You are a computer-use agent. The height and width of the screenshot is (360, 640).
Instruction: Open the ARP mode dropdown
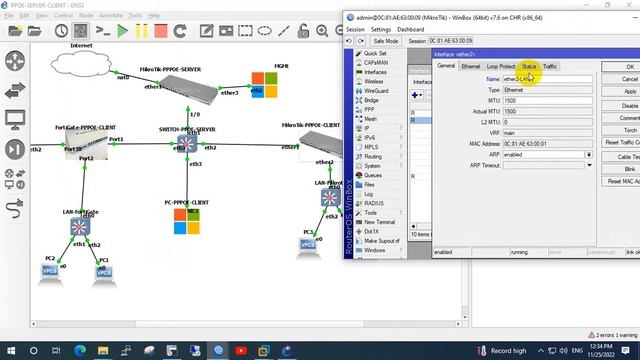click(589, 155)
